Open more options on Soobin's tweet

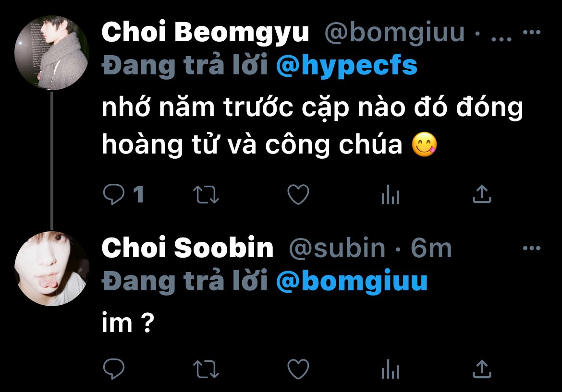click(532, 248)
